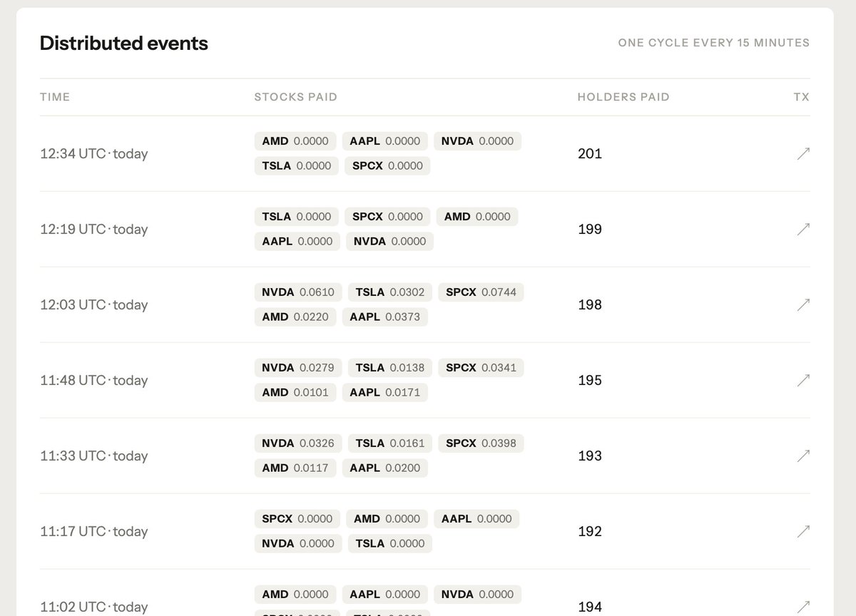Click AAPL 0.0000 chip in 11:02 row
This screenshot has height=616, width=856.
point(385,595)
